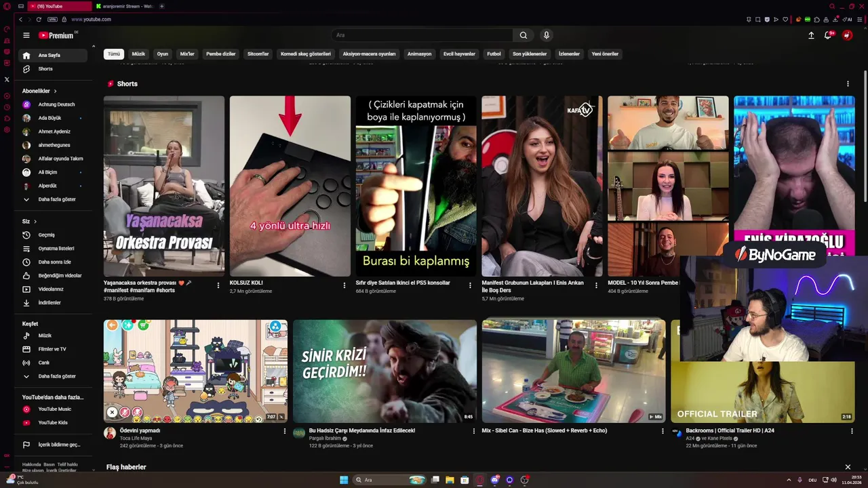Dismiss the Flaş haberler shelf

point(848,467)
